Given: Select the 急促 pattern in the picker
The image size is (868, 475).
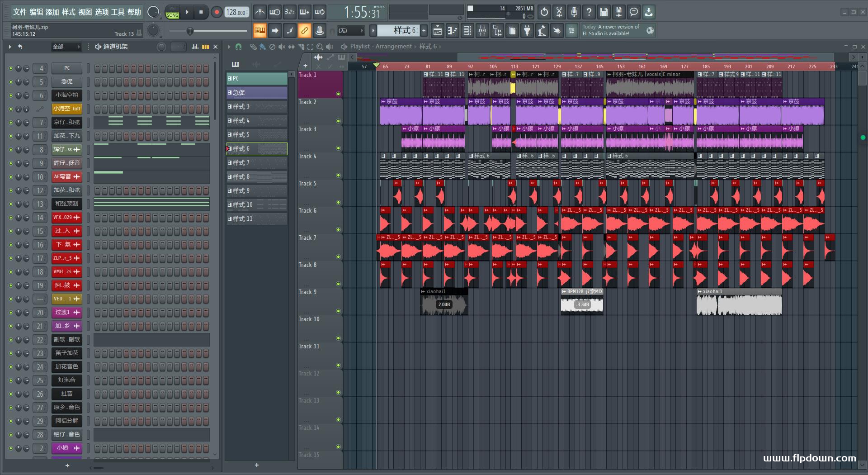Looking at the screenshot, I should pyautogui.click(x=257, y=92).
